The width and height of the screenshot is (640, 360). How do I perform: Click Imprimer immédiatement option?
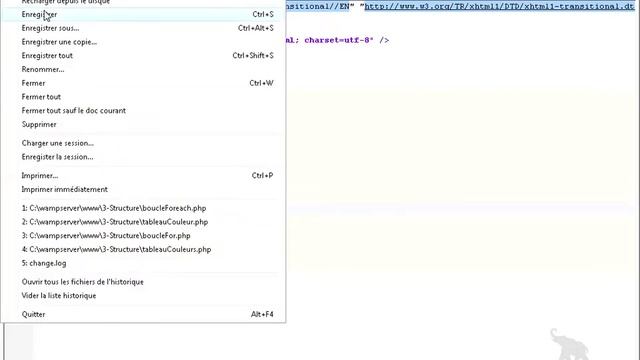[143, 189]
